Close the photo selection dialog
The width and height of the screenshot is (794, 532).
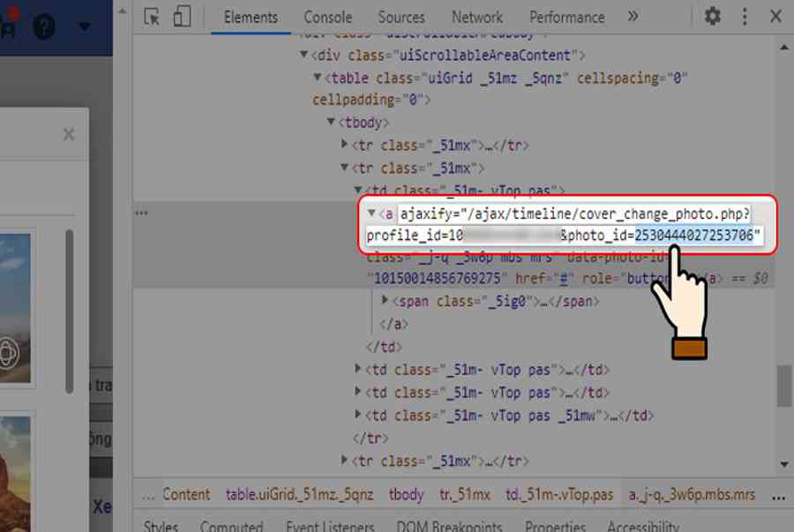tap(68, 135)
